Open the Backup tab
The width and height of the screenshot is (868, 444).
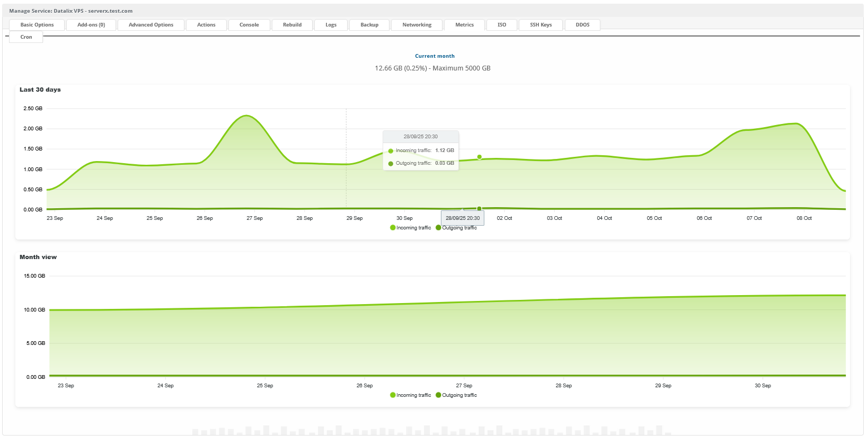pyautogui.click(x=369, y=25)
